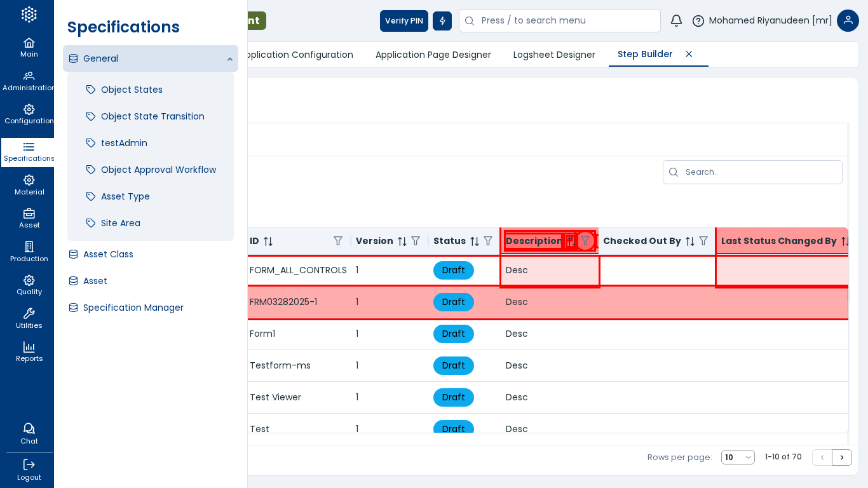Open the rows per page dropdown
The width and height of the screenshot is (868, 488).
(x=738, y=457)
